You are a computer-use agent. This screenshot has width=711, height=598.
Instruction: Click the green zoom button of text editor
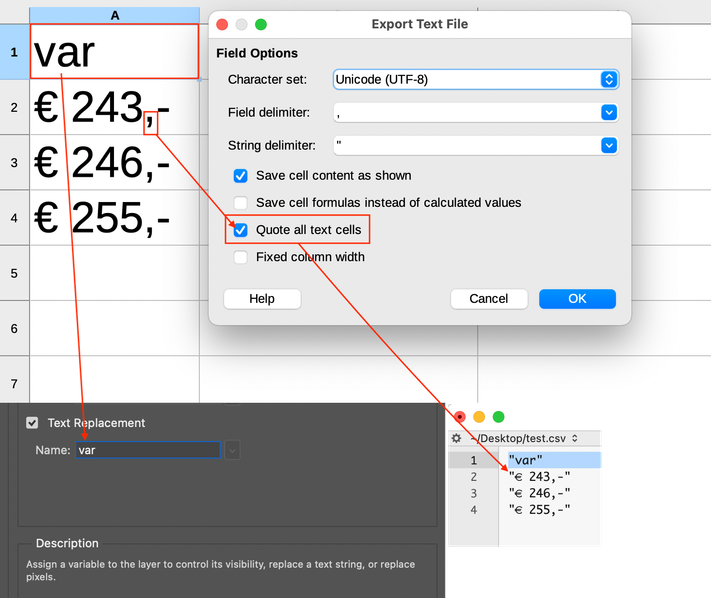pos(498,417)
